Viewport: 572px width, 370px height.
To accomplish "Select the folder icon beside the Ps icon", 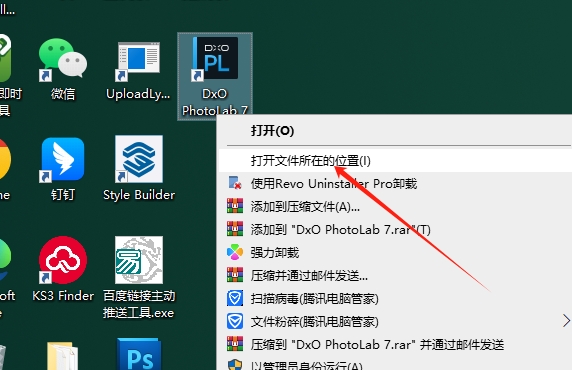I will pyautogui.click(x=62, y=356).
